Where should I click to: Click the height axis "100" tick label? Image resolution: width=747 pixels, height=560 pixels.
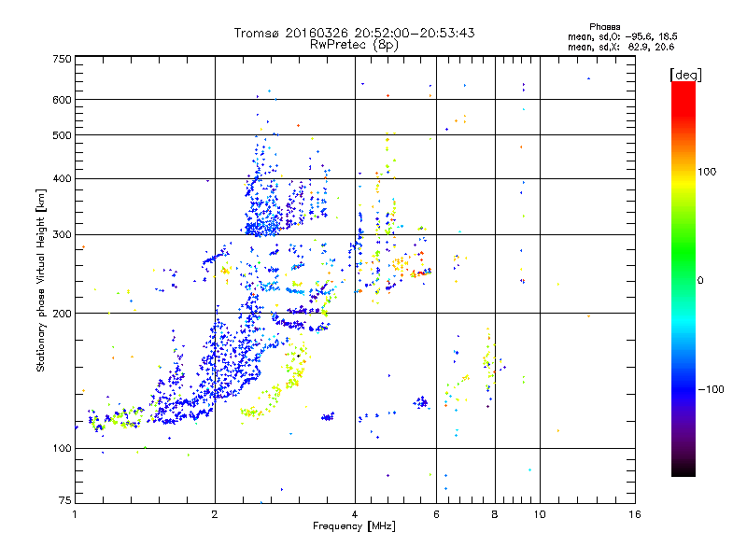coord(63,448)
